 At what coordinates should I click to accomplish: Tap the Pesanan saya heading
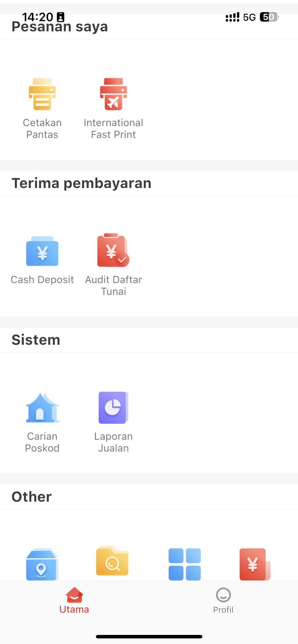click(x=60, y=26)
